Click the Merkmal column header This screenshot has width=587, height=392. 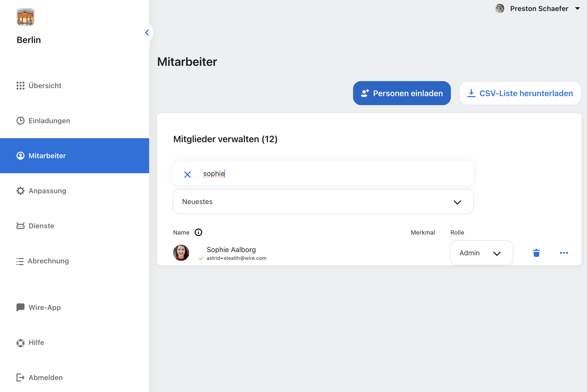[423, 232]
